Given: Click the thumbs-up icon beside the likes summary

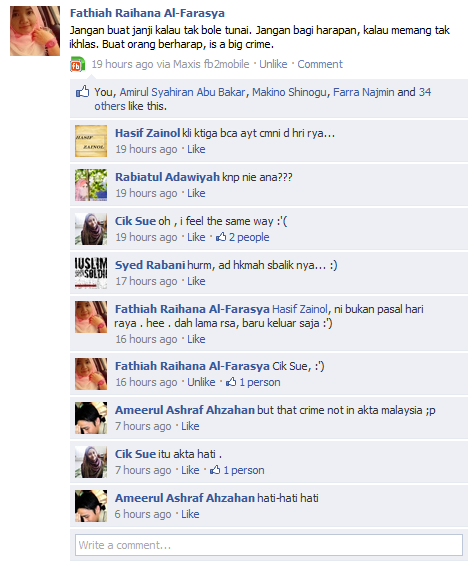Looking at the screenshot, I should point(83,92).
